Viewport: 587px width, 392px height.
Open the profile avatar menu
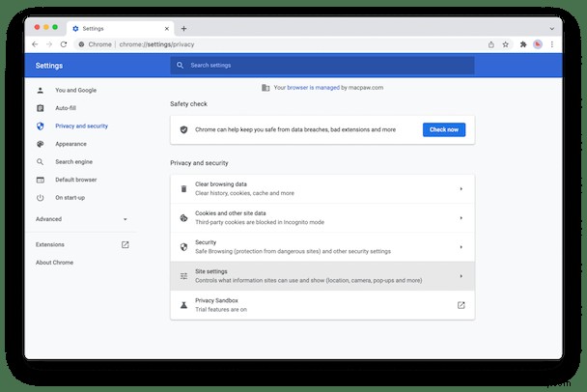point(538,44)
